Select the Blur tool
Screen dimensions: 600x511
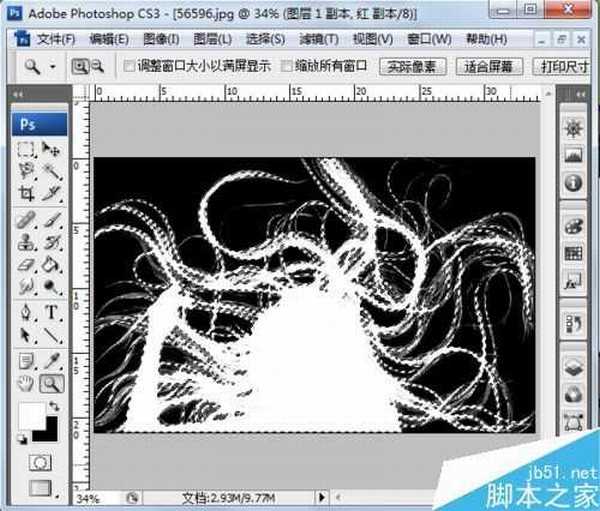click(26, 286)
